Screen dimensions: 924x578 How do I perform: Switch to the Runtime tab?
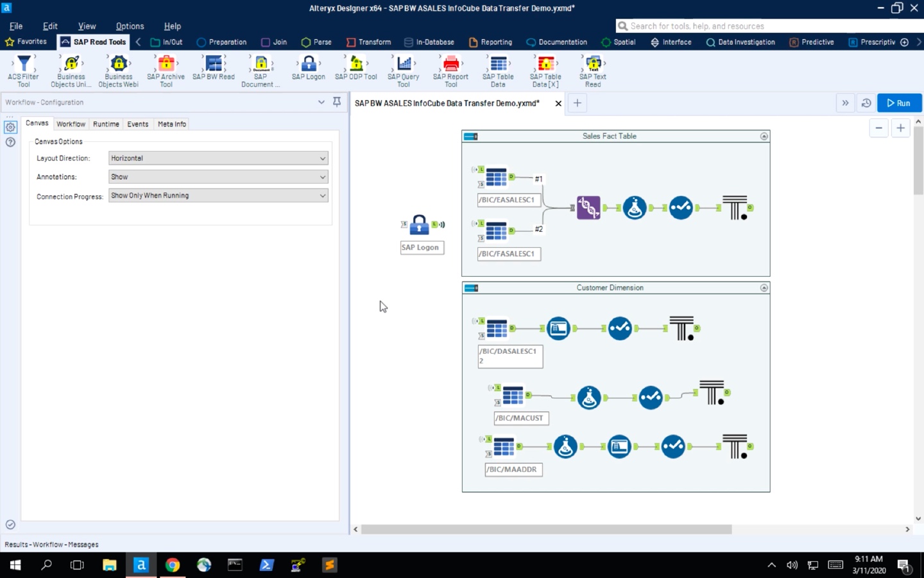tap(106, 124)
